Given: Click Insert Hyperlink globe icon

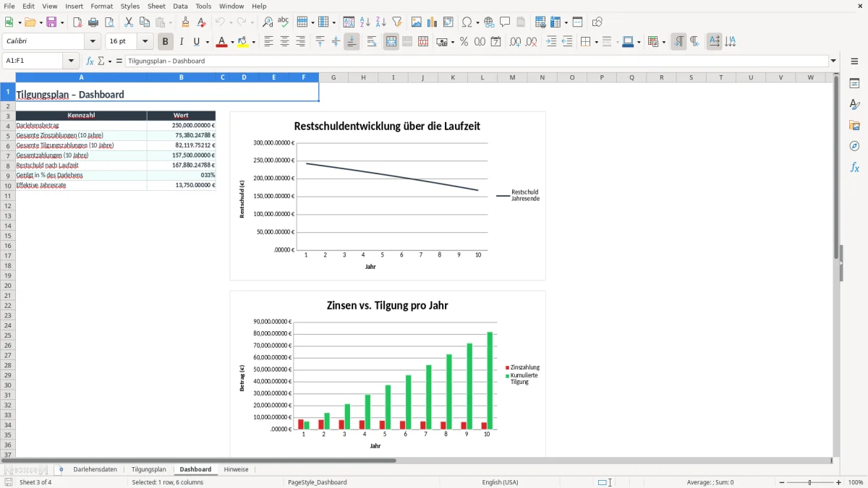Looking at the screenshot, I should point(489,22).
